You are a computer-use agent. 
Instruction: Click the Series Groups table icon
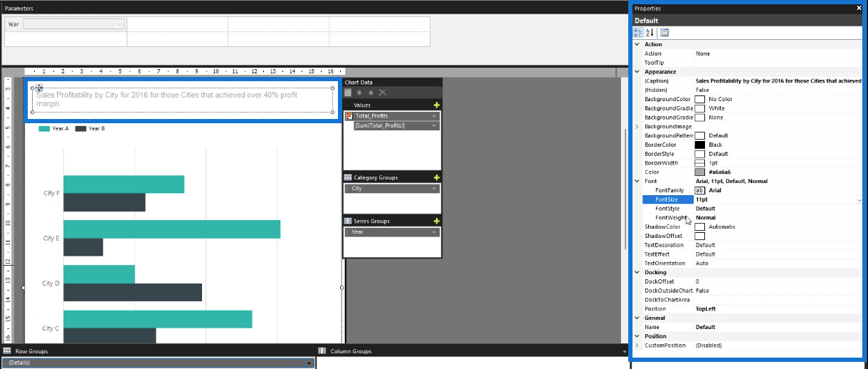[x=348, y=221]
